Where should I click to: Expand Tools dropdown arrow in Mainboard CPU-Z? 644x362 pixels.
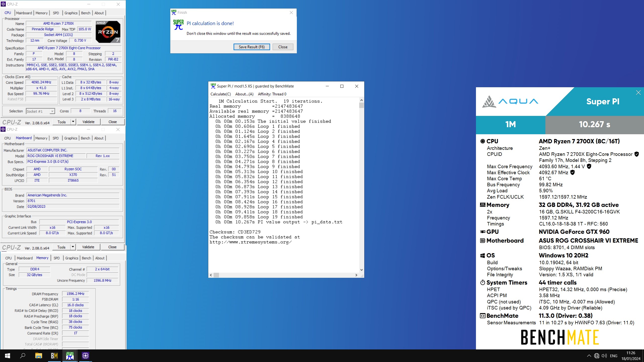[x=73, y=247]
